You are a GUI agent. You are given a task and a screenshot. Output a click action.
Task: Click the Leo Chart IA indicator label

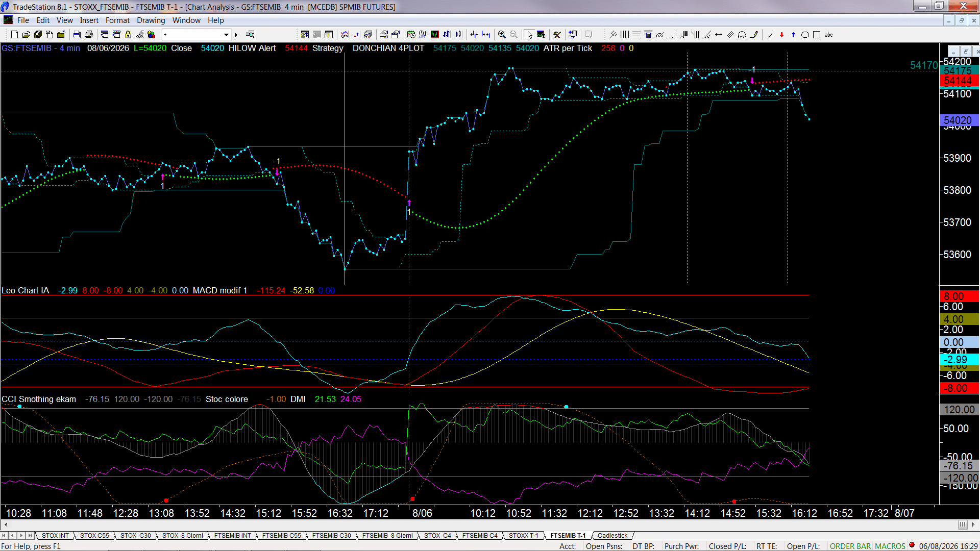(x=26, y=291)
